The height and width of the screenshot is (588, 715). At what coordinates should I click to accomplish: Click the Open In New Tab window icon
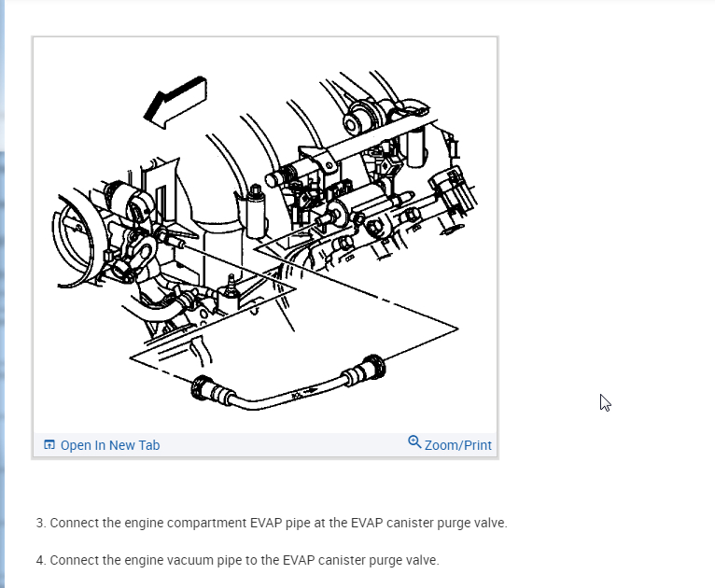(49, 444)
